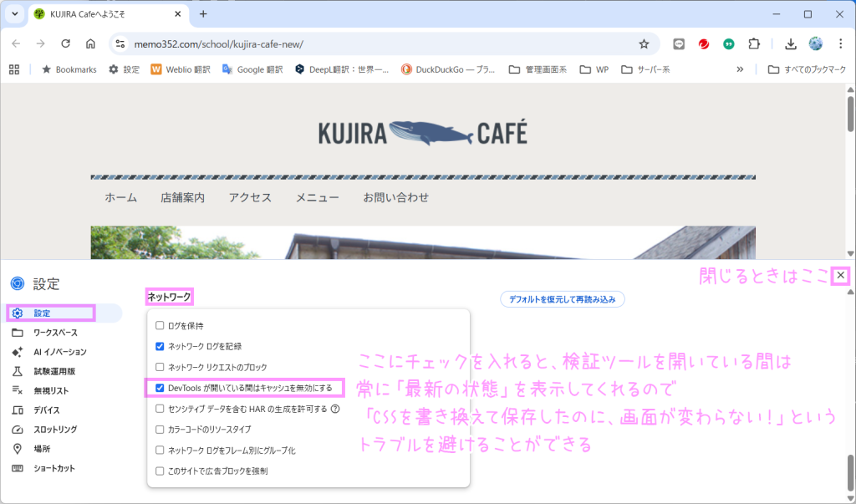Close DevTools settings with X icon
The image size is (856, 504).
pos(841,276)
